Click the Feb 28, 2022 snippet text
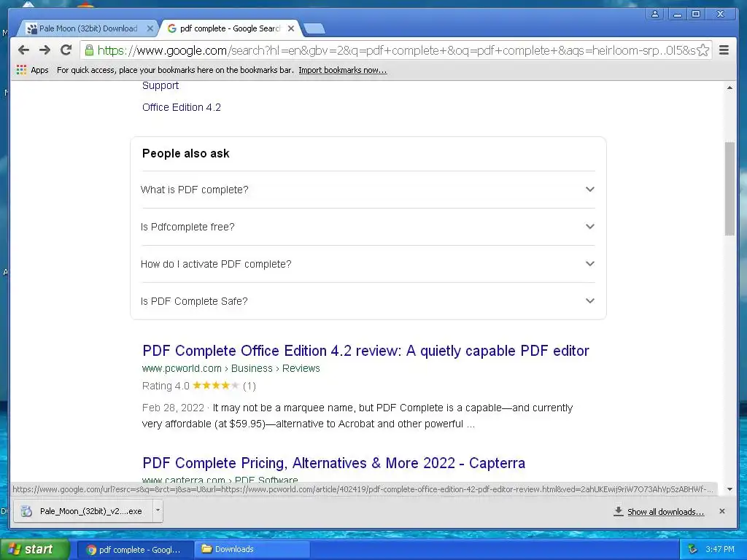The width and height of the screenshot is (747, 560). (173, 408)
